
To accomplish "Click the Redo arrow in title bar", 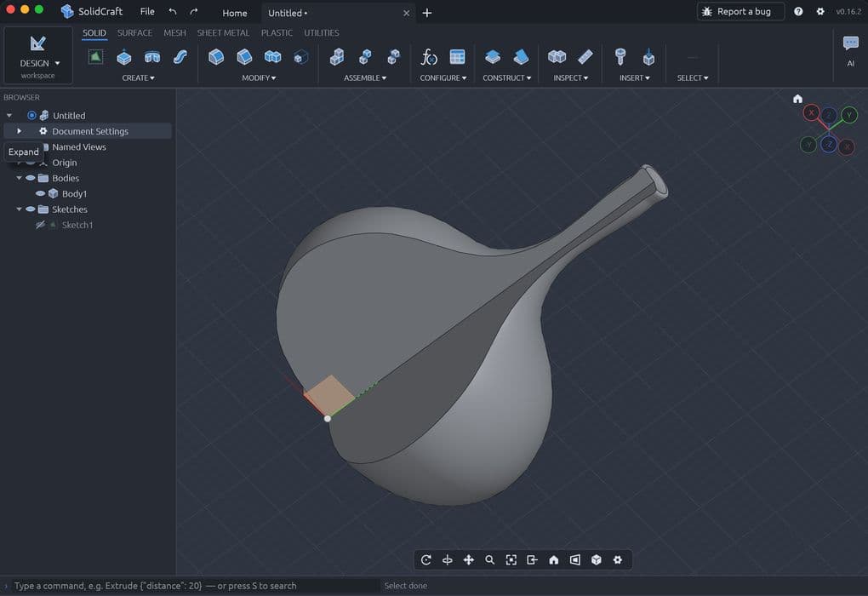I will click(x=194, y=12).
